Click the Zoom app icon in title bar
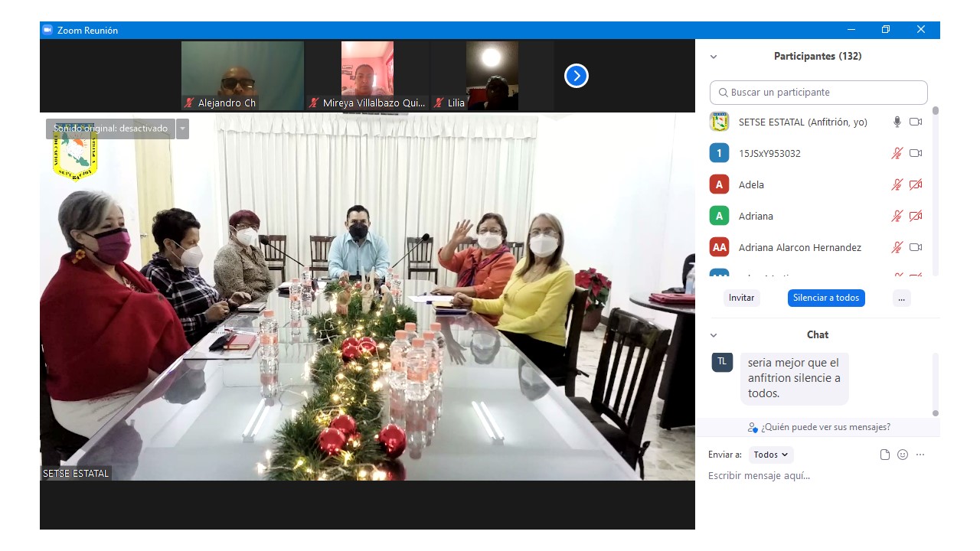The height and width of the screenshot is (551, 980). 47,30
